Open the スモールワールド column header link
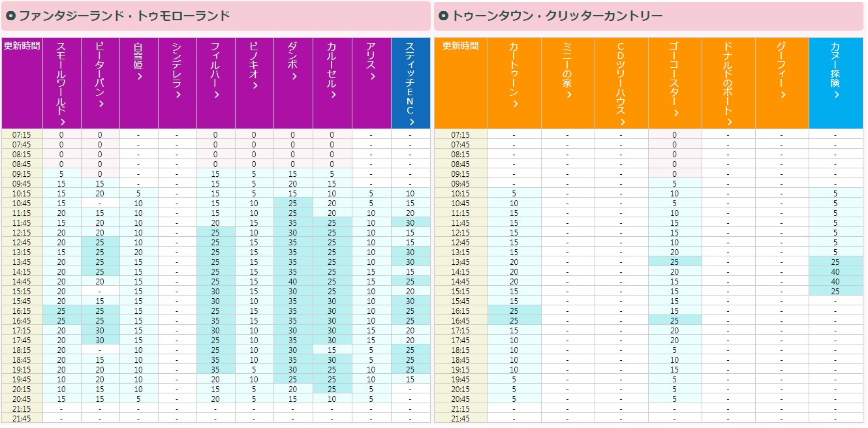The height and width of the screenshot is (428, 868). pyautogui.click(x=61, y=83)
